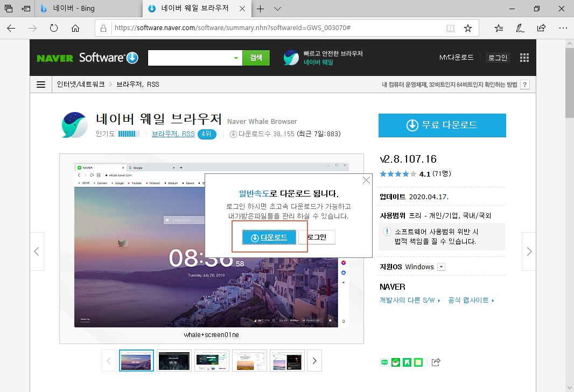Click the 로그인 button in the header
The width and height of the screenshot is (574, 392).
click(498, 58)
